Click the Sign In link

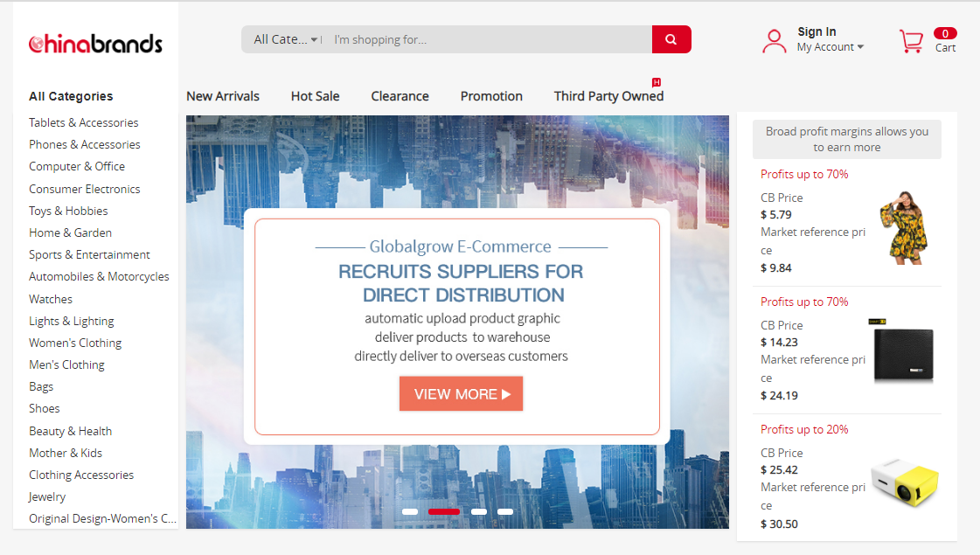pyautogui.click(x=817, y=31)
